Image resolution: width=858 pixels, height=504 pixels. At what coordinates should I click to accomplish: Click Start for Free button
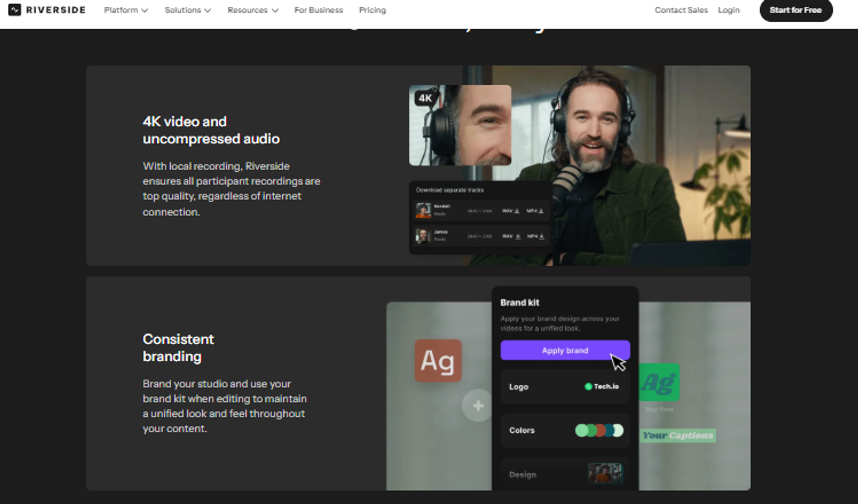tap(796, 10)
